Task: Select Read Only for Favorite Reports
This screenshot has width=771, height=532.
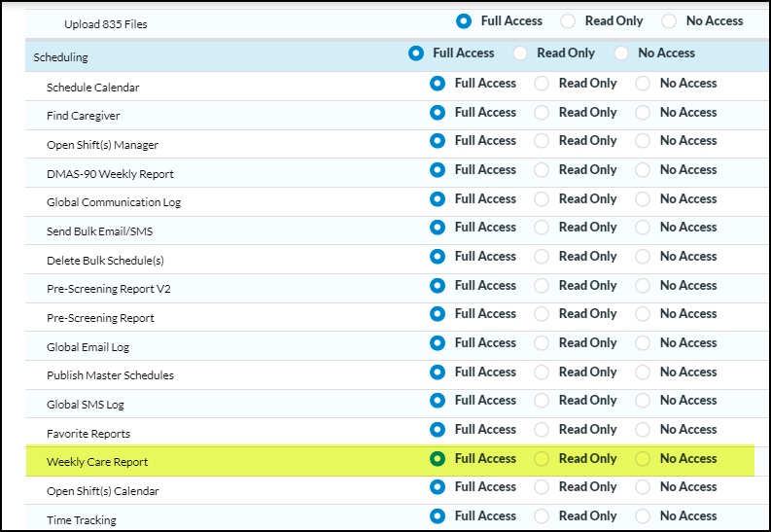Action: pos(542,430)
